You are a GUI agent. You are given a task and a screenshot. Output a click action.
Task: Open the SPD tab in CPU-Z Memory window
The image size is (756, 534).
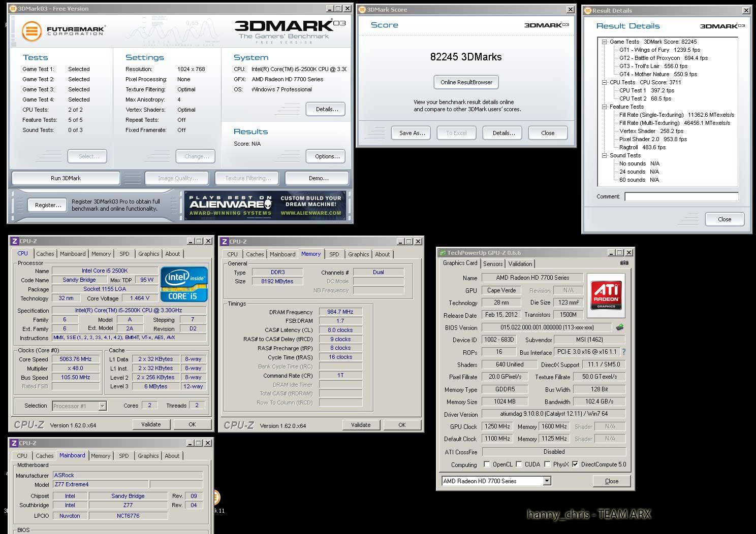tap(334, 254)
